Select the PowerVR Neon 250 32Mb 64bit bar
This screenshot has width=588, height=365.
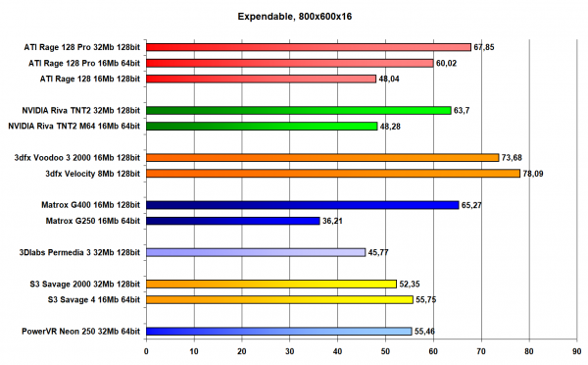coord(279,332)
